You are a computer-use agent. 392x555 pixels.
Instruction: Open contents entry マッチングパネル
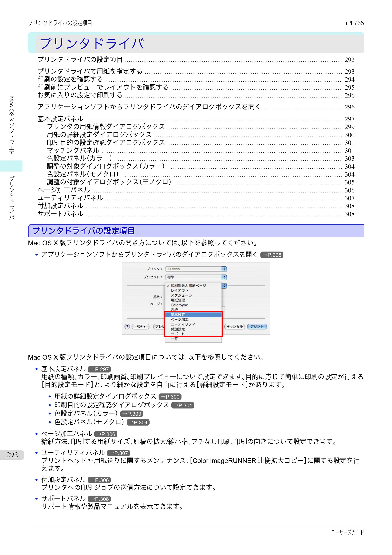click(x=201, y=150)
